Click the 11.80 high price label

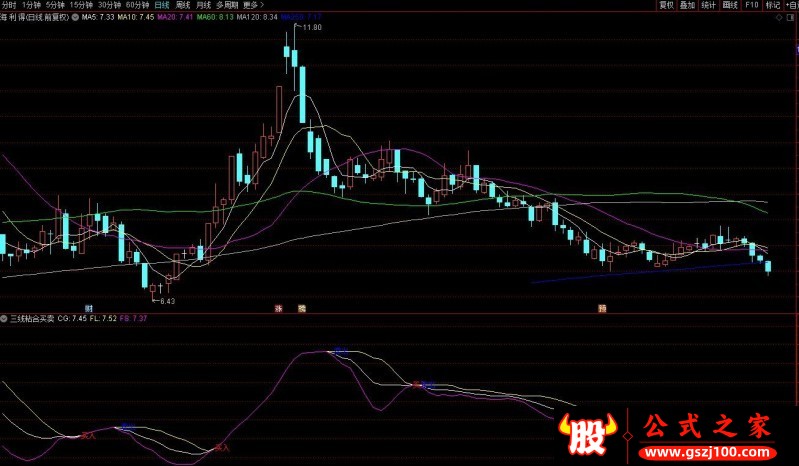[x=312, y=28]
